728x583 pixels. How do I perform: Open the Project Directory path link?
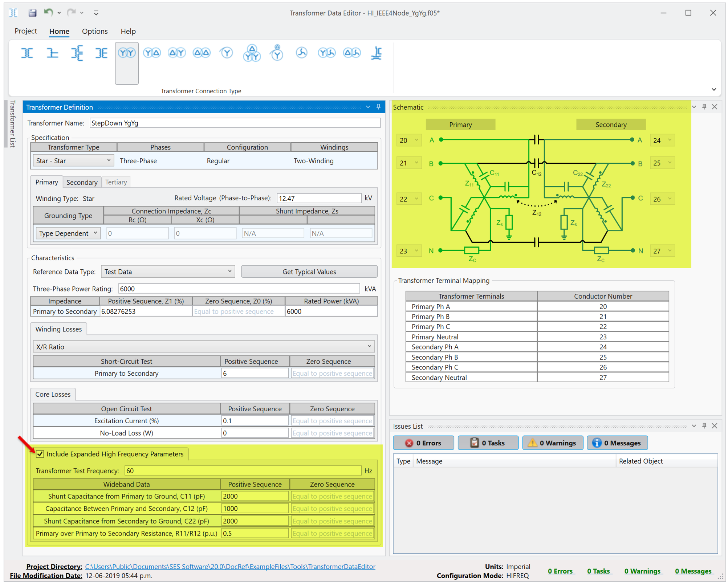[230, 566]
